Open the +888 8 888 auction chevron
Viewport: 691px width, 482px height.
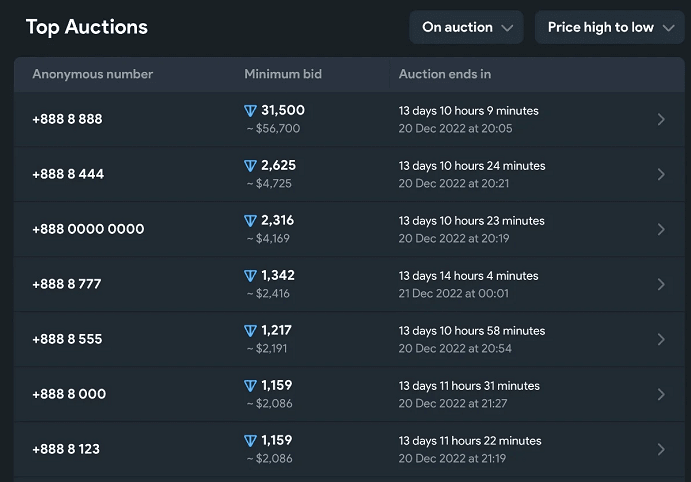pos(661,119)
